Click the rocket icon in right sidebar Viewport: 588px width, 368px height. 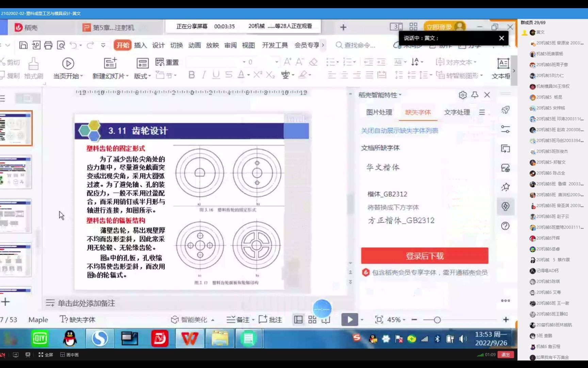pos(506,110)
